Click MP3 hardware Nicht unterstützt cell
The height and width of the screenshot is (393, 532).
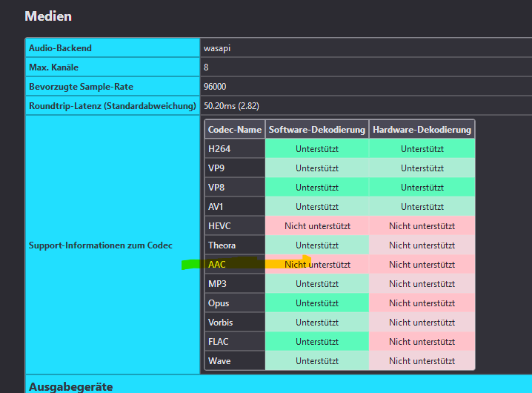422,283
